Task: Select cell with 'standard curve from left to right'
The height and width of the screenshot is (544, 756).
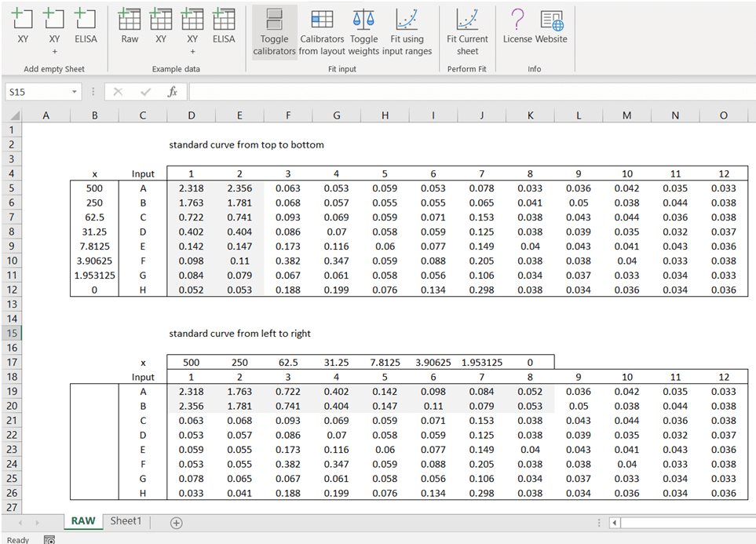Action: [239, 334]
